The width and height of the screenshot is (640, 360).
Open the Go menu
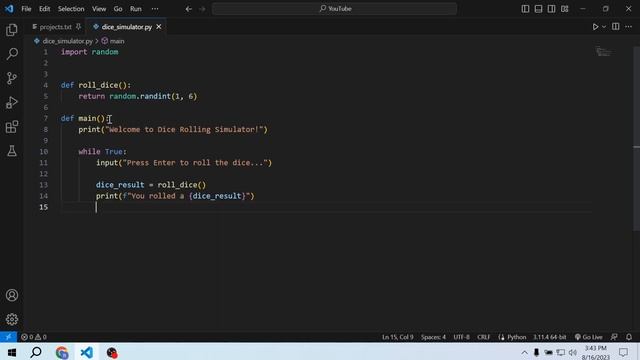pos(118,9)
